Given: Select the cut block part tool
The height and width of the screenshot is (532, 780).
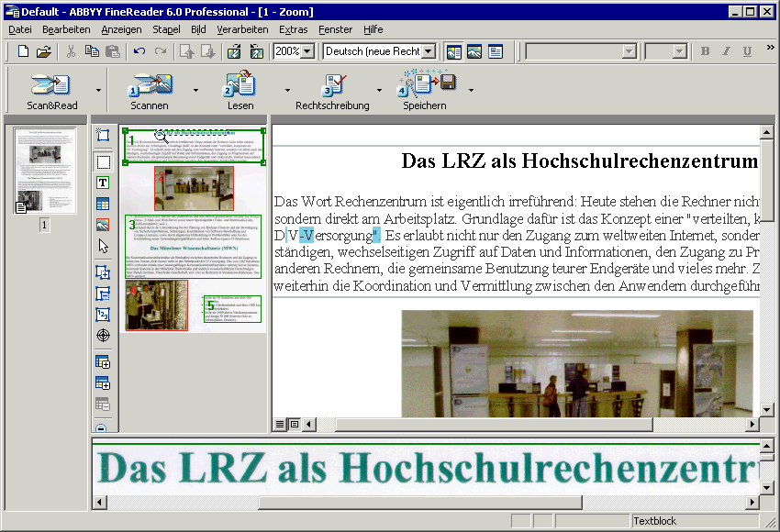Looking at the screenshot, I should (103, 294).
